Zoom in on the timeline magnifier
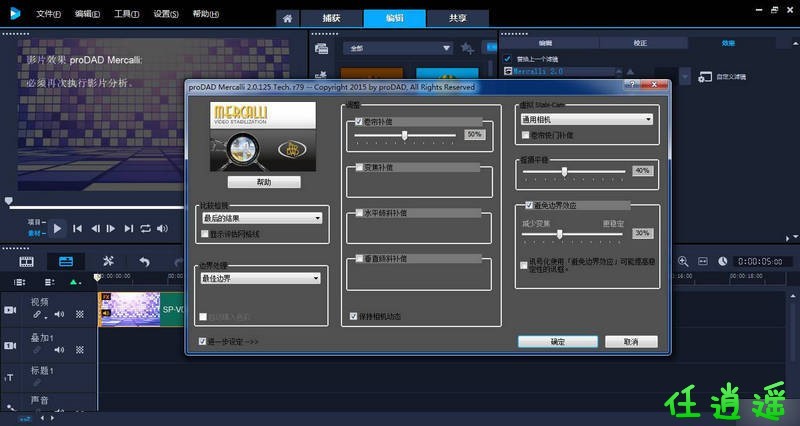 click(x=683, y=261)
